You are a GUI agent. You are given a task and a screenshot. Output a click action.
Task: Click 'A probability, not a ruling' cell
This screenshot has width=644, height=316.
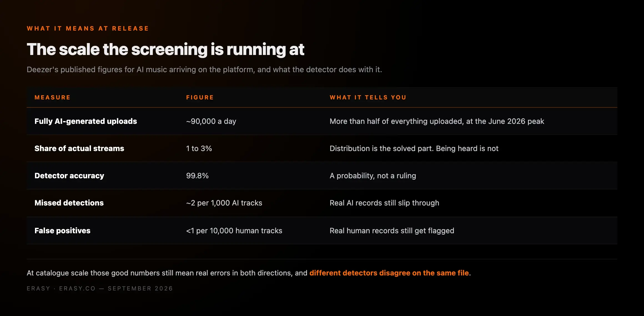coord(373,176)
